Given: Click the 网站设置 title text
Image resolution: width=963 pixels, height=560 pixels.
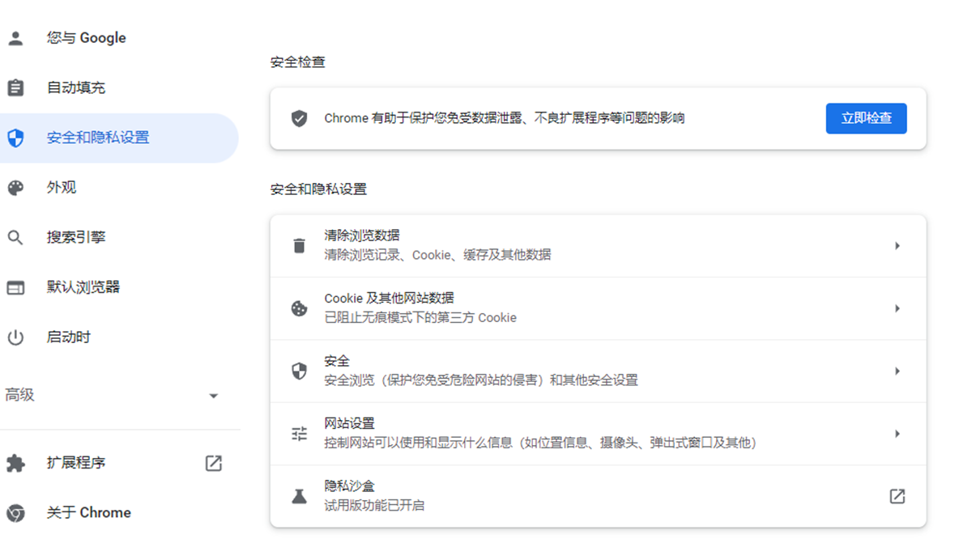Looking at the screenshot, I should [349, 423].
